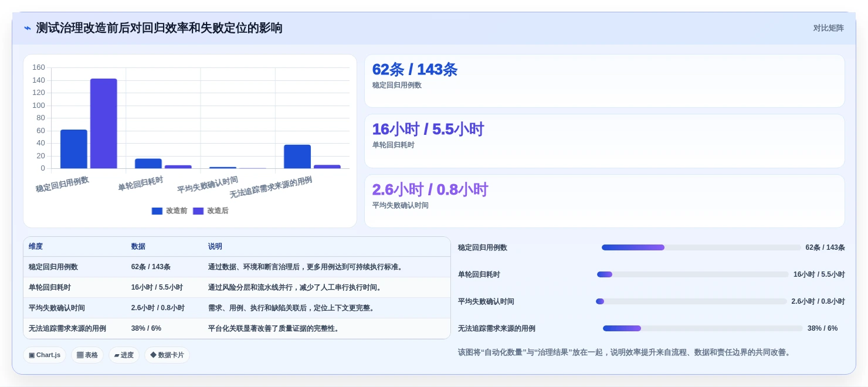Select the 单轮回归耗时 table row label

[49, 287]
